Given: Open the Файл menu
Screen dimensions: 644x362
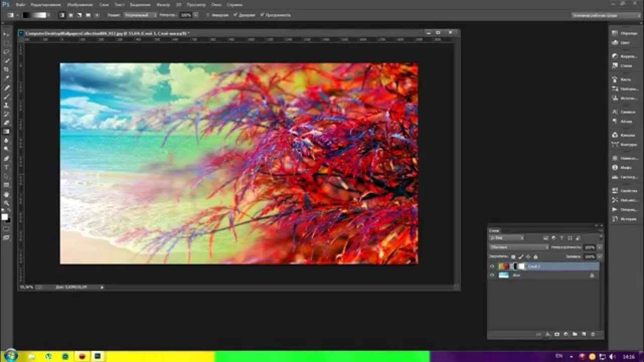Looking at the screenshot, I should pyautogui.click(x=21, y=5).
